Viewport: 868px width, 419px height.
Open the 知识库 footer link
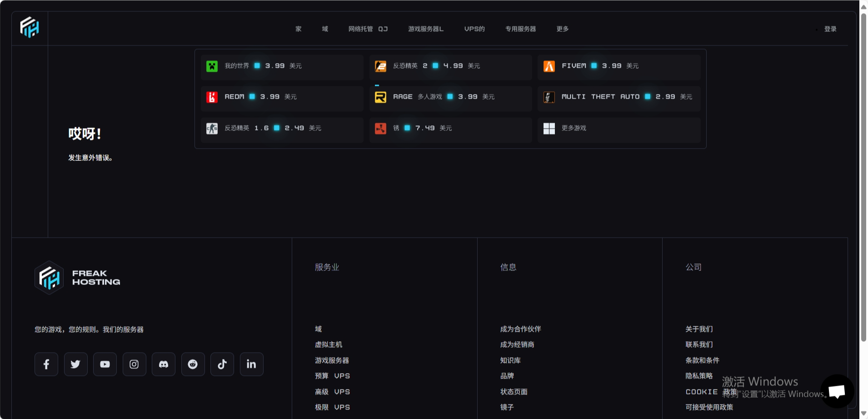pos(510,360)
